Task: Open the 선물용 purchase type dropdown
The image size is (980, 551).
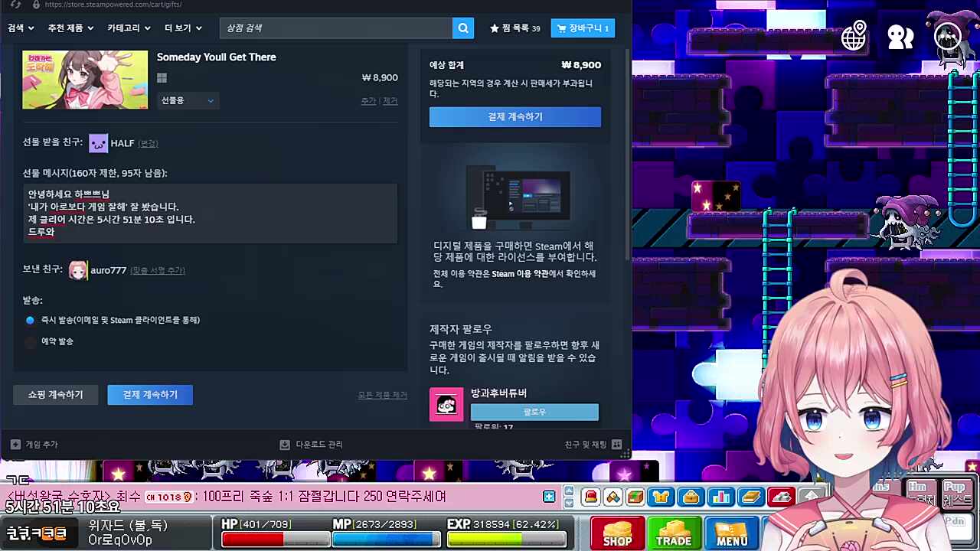Action: coord(187,100)
